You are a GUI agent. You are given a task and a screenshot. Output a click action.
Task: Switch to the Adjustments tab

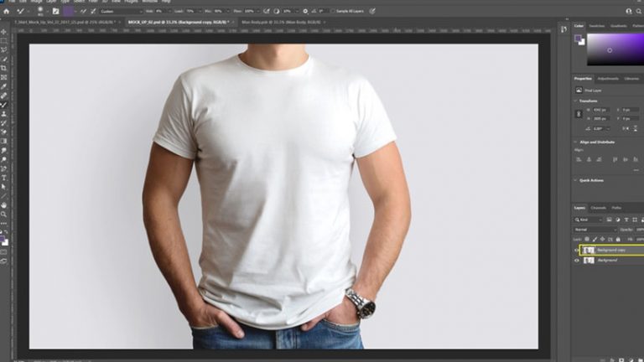(608, 79)
